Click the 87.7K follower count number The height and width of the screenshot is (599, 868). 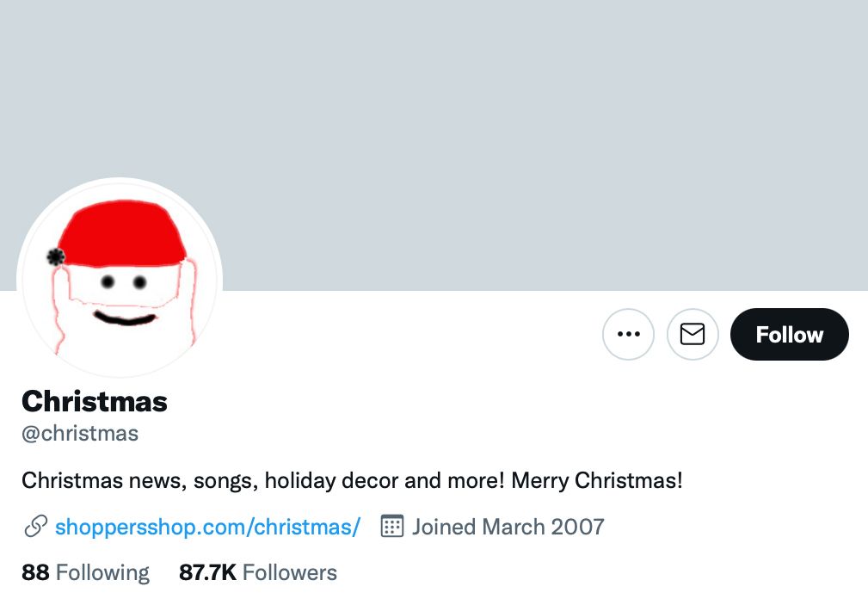click(x=207, y=572)
